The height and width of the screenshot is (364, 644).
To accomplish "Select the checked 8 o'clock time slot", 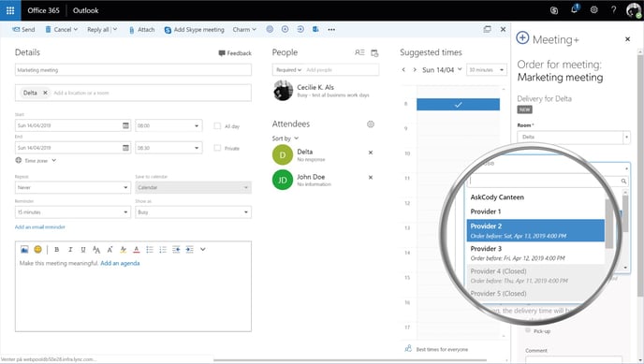I will click(458, 105).
